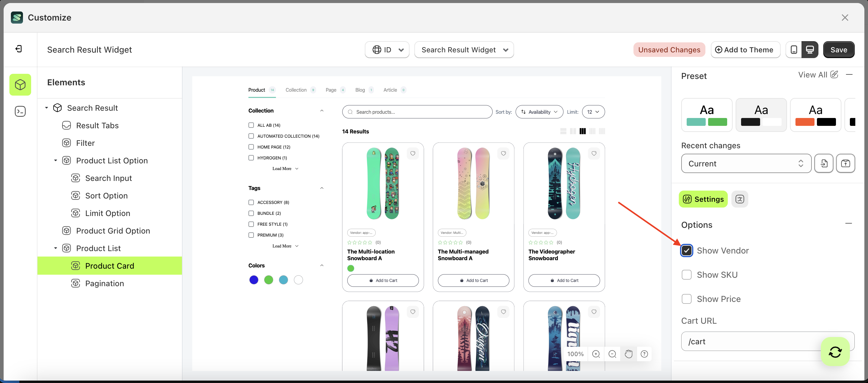868x383 pixels.
Task: Click the export preset icon beside Current dropdown
Action: pos(845,163)
